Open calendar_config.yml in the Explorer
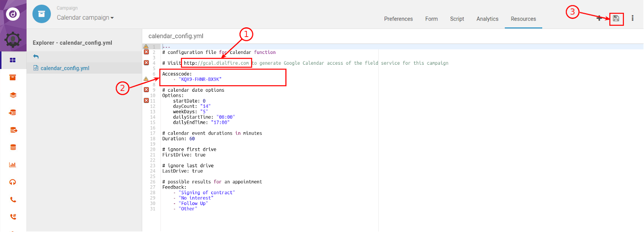644x232 pixels. pos(64,68)
